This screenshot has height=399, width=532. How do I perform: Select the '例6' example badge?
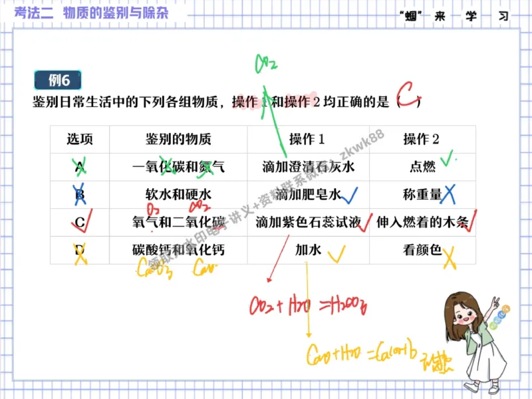click(58, 80)
